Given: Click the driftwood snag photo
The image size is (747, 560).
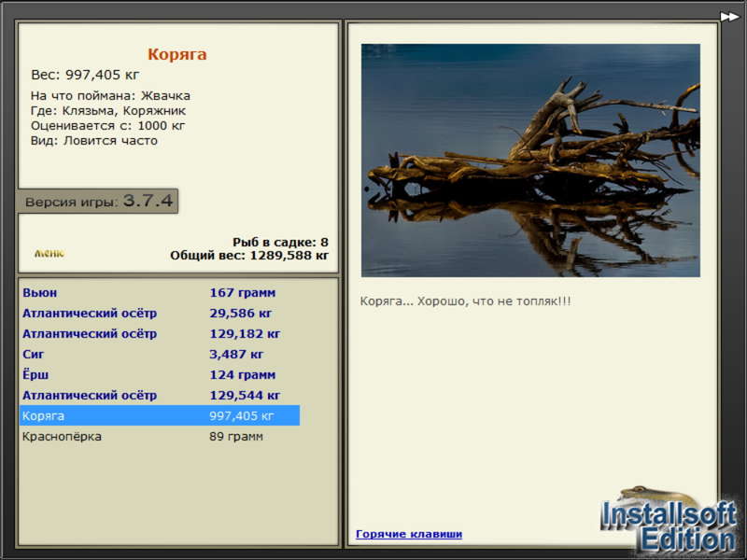Looking at the screenshot, I should [x=530, y=161].
